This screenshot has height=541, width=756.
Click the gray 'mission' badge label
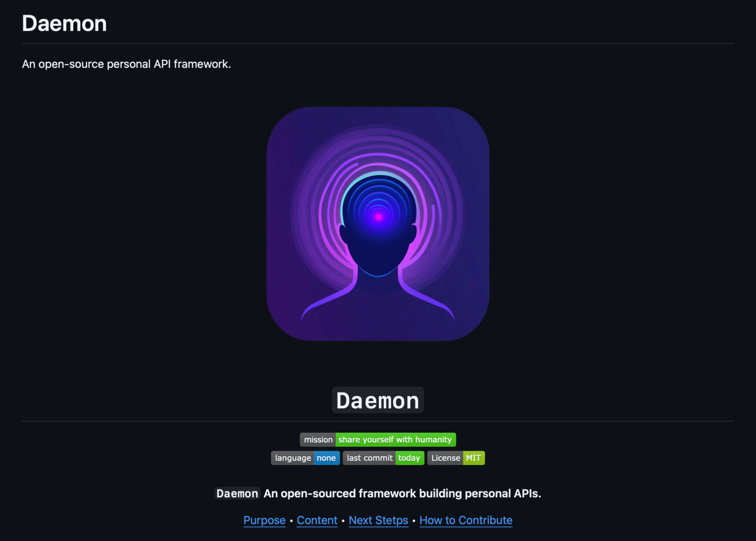click(x=318, y=440)
